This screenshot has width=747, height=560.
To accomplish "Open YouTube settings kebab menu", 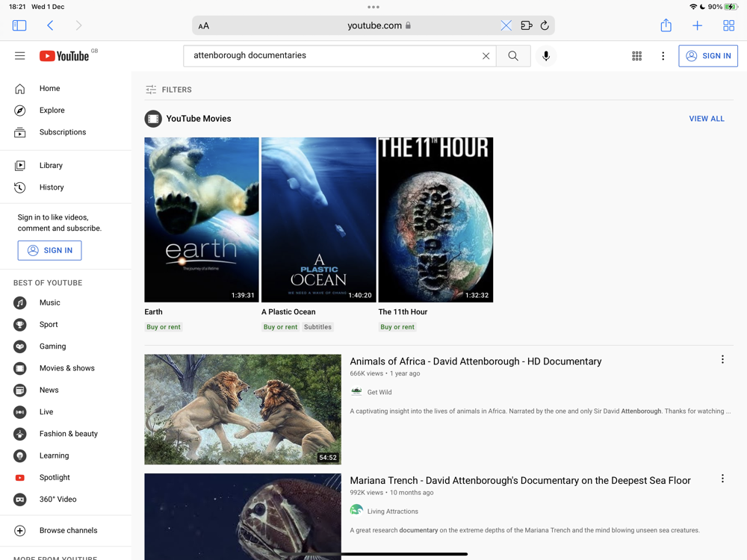I will coord(663,56).
